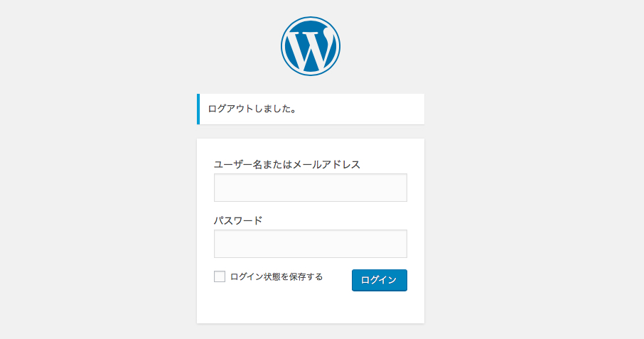The width and height of the screenshot is (644, 339).
Task: Click the ログイン button
Action: [380, 280]
